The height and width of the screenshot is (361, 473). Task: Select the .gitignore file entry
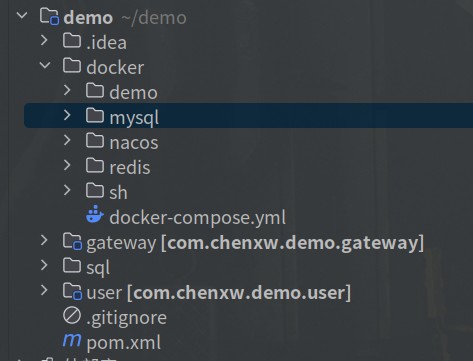point(126,318)
